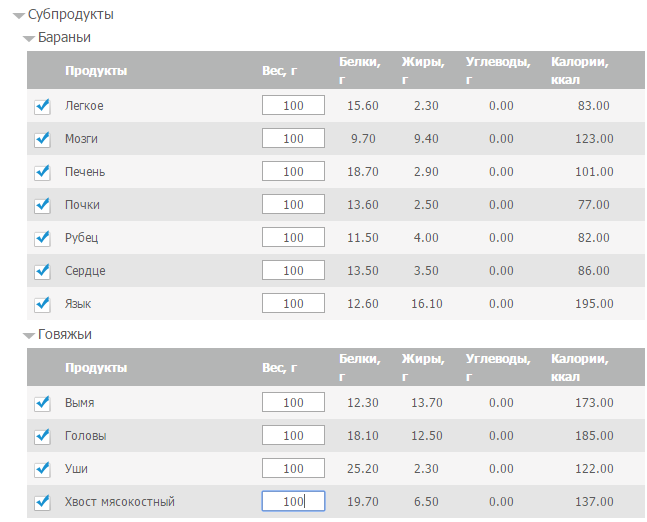Collapse the Бараньи subsection
This screenshot has width=647, height=522.
pyautogui.click(x=29, y=38)
